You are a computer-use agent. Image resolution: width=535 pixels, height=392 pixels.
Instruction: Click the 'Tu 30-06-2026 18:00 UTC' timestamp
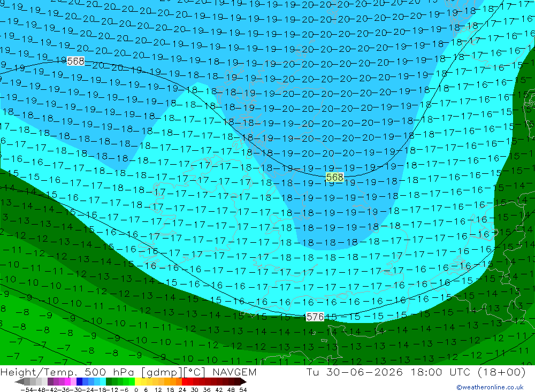tap(388, 372)
